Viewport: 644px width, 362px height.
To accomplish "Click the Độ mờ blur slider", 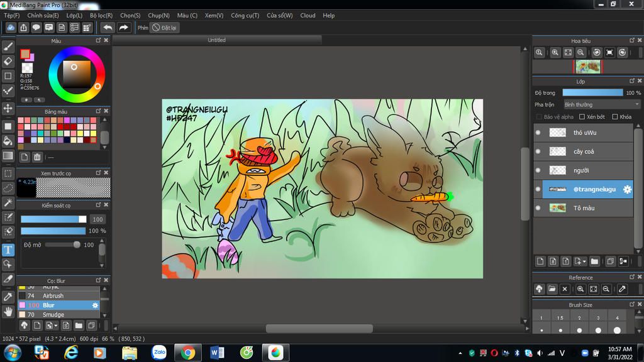I will pos(62,244).
